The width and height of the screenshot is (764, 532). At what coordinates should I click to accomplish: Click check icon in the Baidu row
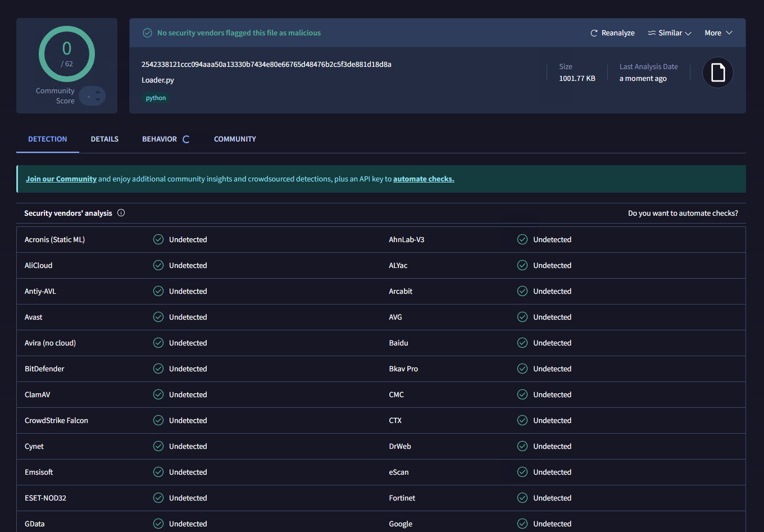coord(522,343)
